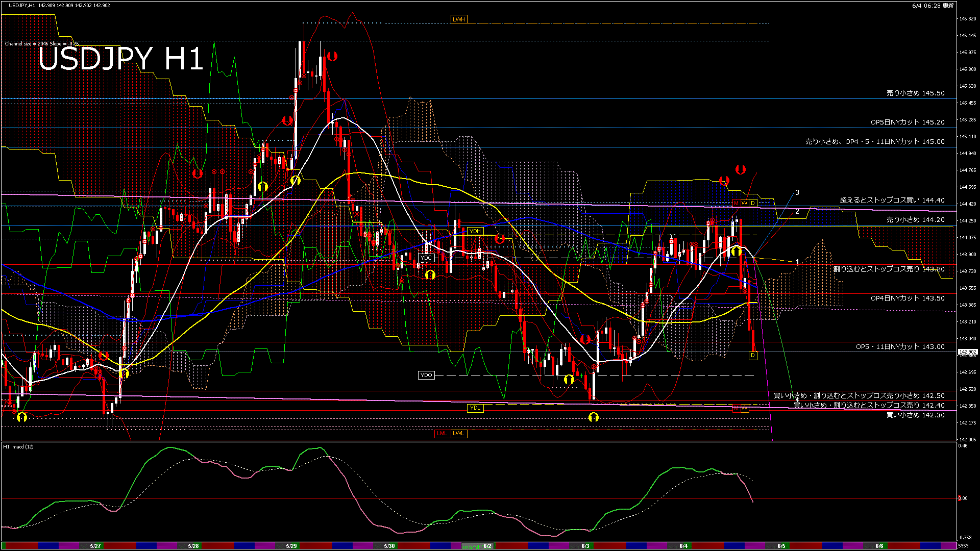Select the red M box near 144.40

736,203
